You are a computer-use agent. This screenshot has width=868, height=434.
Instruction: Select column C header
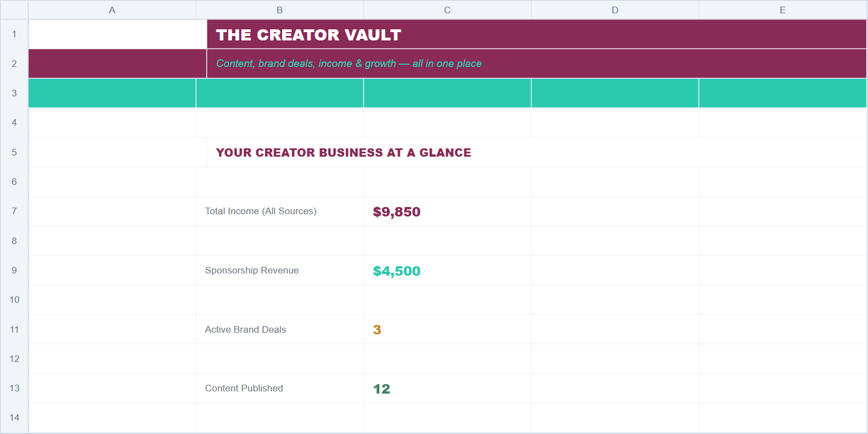(x=447, y=10)
